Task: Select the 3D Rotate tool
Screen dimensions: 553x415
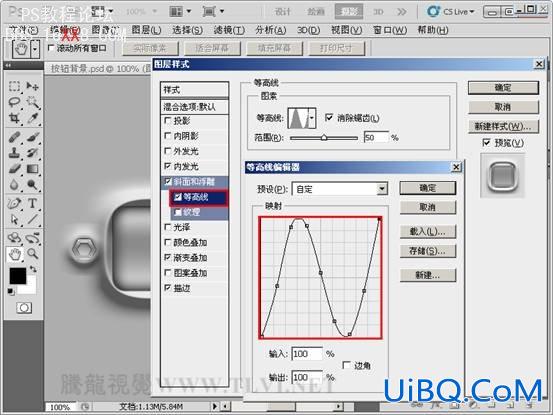Action: (14, 238)
